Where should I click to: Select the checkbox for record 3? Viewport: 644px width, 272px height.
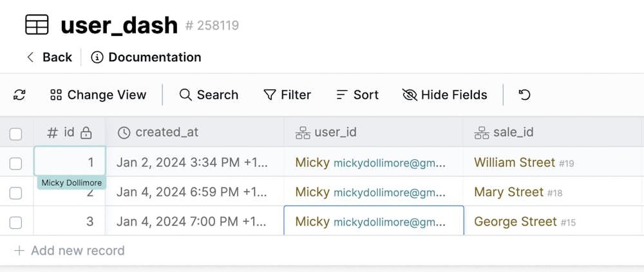coord(16,222)
